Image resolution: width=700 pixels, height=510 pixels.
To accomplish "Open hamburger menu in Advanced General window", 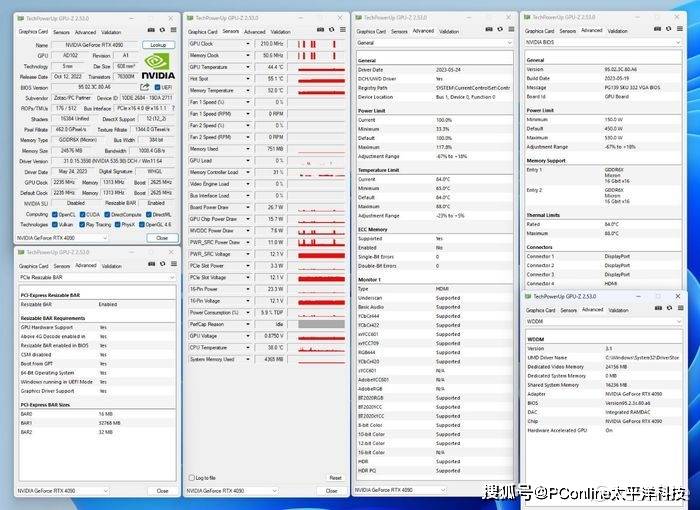I will click(511, 29).
